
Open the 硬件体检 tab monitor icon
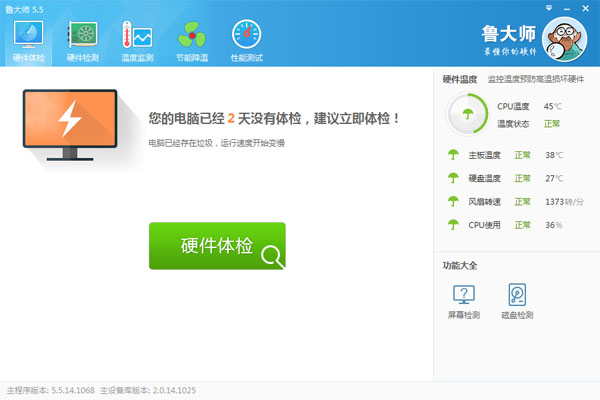click(28, 34)
